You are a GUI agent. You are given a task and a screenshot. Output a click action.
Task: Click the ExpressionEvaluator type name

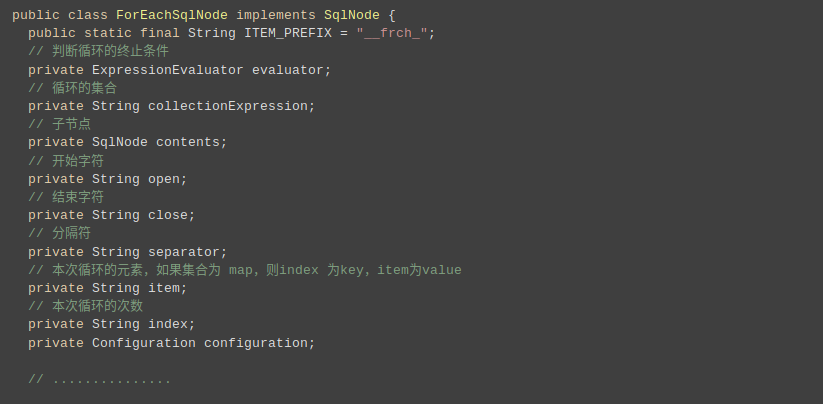tap(167, 70)
